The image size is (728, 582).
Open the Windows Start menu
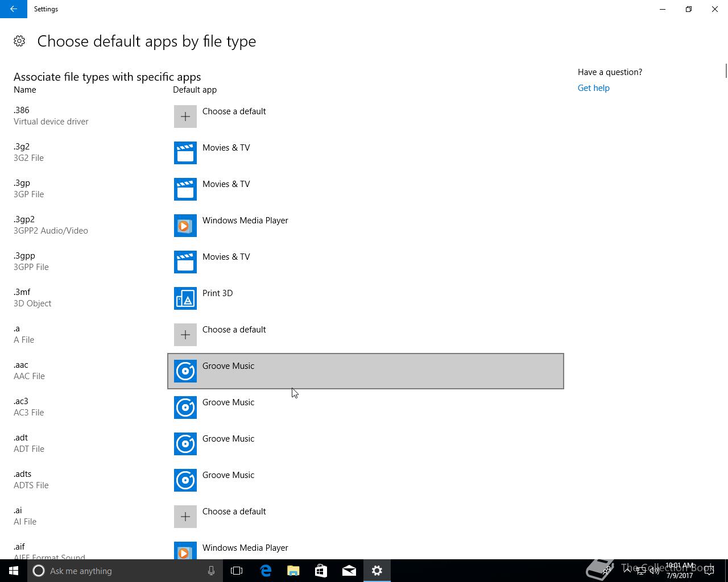pos(14,571)
